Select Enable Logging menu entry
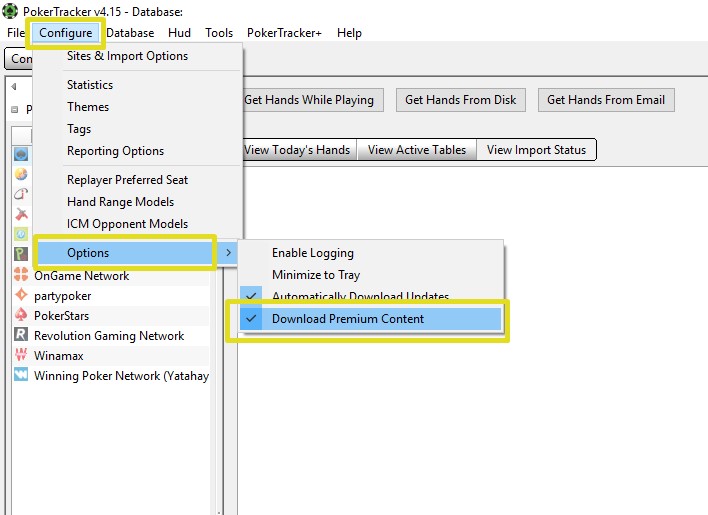 point(313,253)
